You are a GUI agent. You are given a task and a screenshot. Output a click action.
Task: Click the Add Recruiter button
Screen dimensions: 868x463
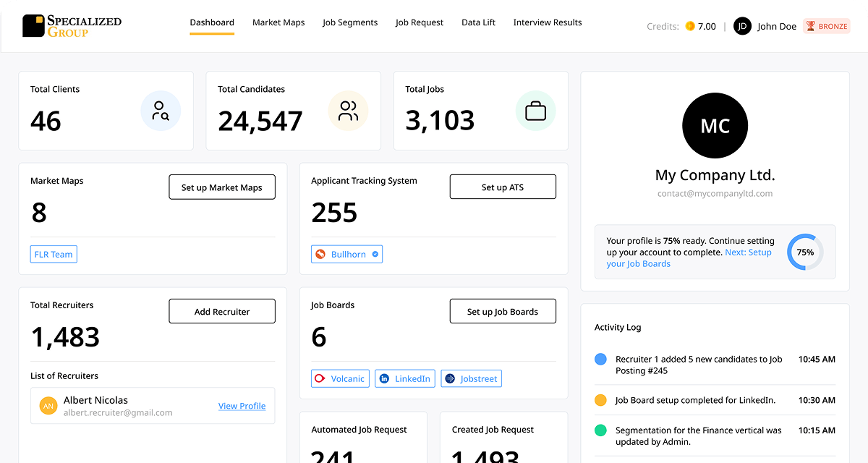click(222, 312)
